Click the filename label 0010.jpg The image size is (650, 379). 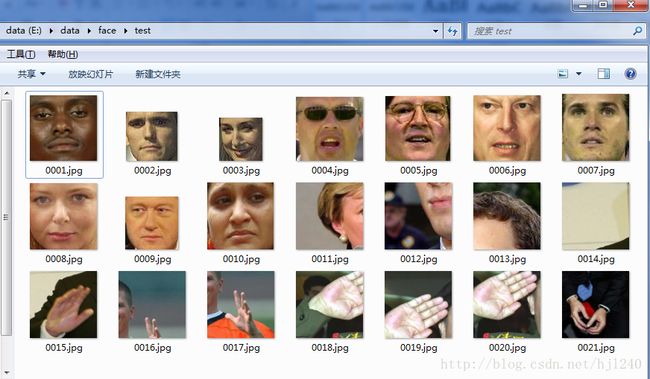click(x=241, y=259)
